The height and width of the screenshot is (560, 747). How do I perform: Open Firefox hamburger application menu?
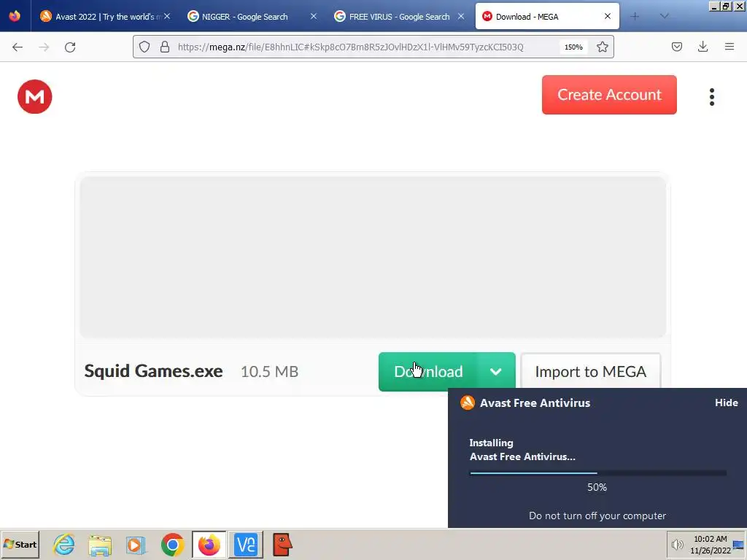point(729,47)
